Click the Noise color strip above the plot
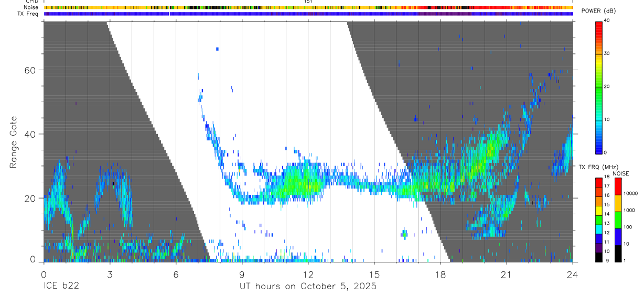The image size is (644, 297). coord(308,7)
